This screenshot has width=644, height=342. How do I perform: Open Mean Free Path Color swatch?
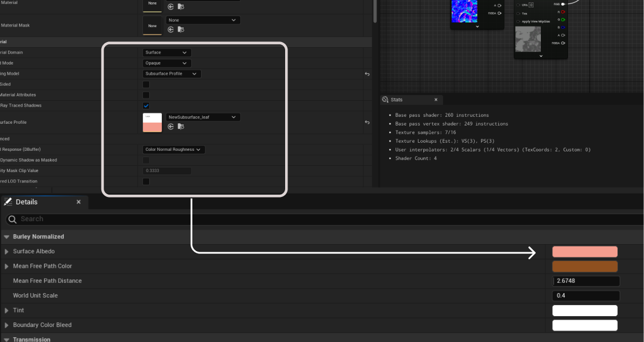[x=585, y=266]
